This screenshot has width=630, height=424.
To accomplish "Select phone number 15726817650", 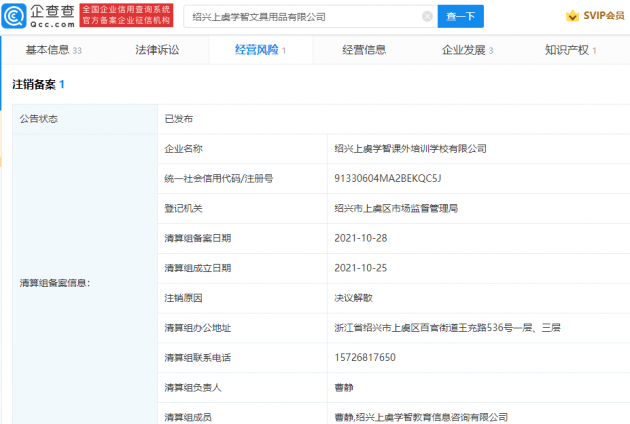I will click(365, 358).
